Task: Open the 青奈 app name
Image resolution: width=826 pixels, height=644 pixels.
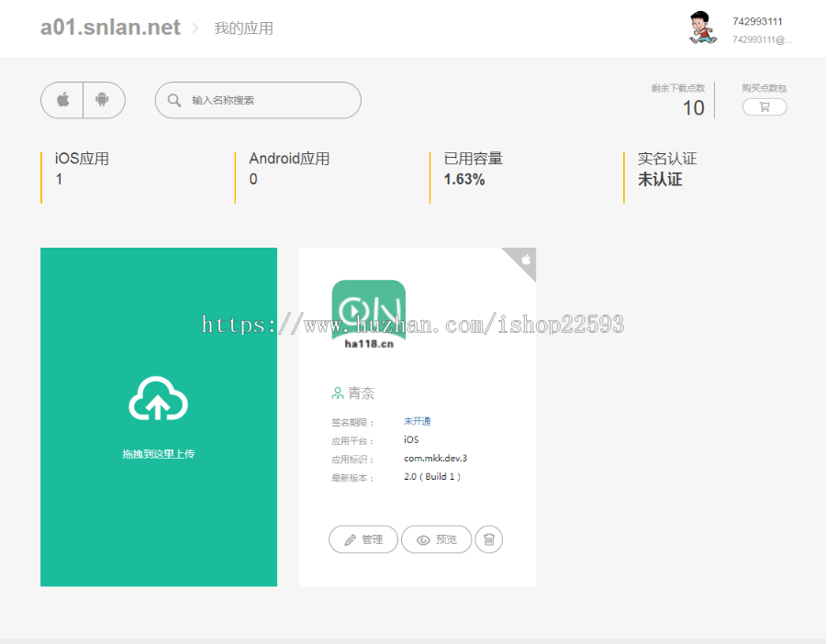Action: click(362, 393)
